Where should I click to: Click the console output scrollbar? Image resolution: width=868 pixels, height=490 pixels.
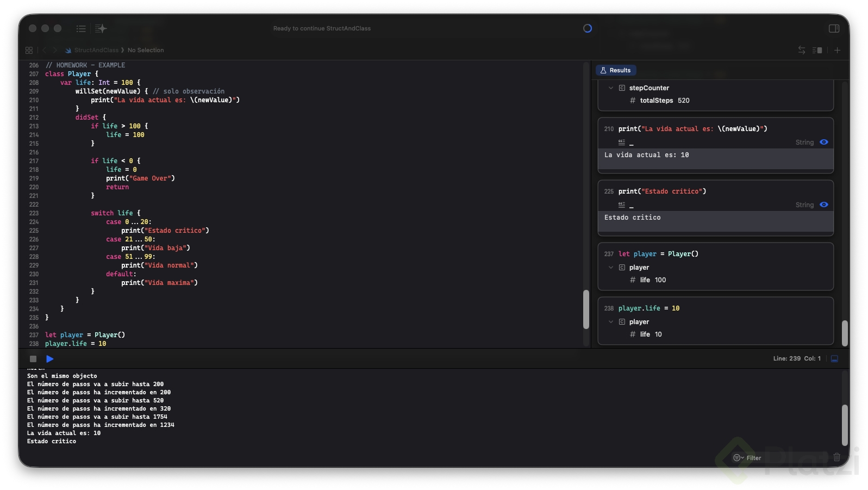(x=845, y=425)
